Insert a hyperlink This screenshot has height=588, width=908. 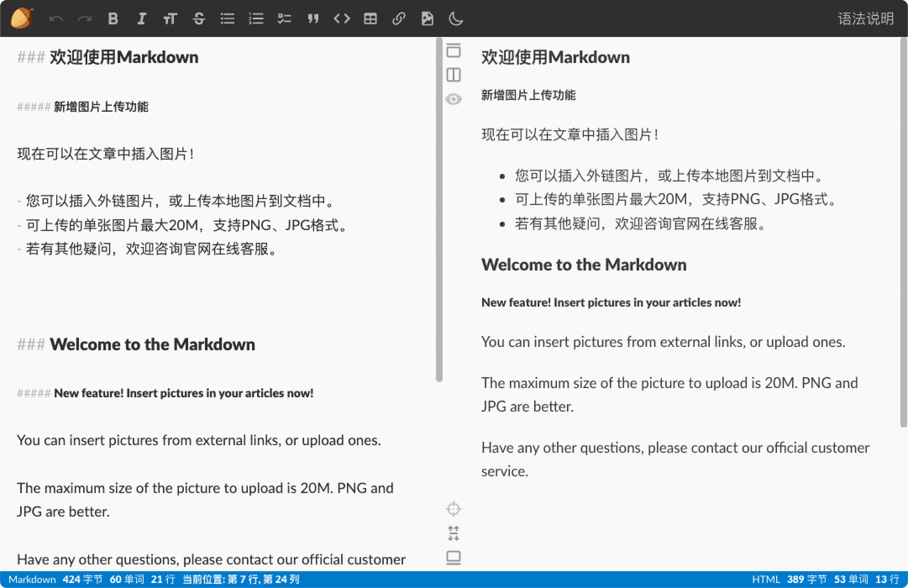tap(399, 18)
